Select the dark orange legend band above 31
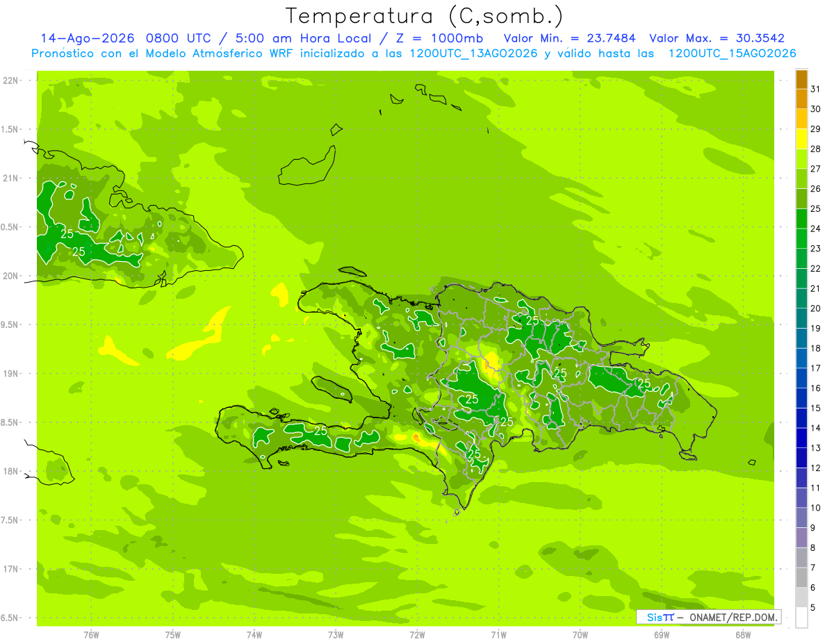The height and width of the screenshot is (644, 834). 801,80
